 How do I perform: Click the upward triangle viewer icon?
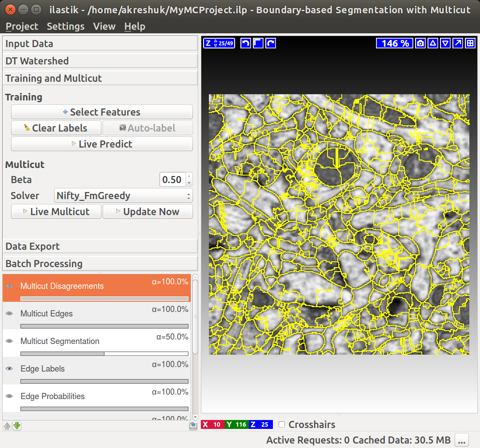(x=433, y=43)
